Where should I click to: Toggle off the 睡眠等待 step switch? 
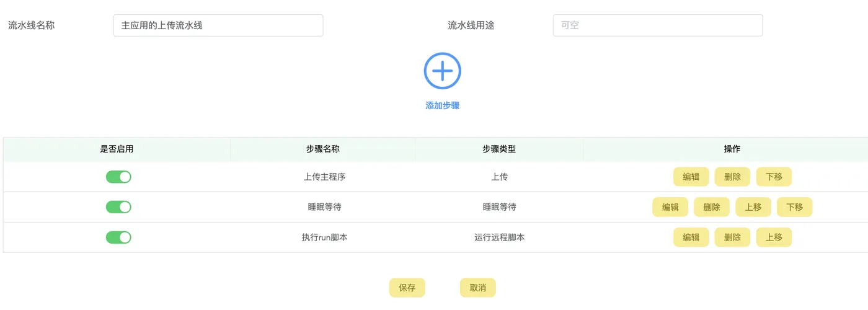[118, 207]
